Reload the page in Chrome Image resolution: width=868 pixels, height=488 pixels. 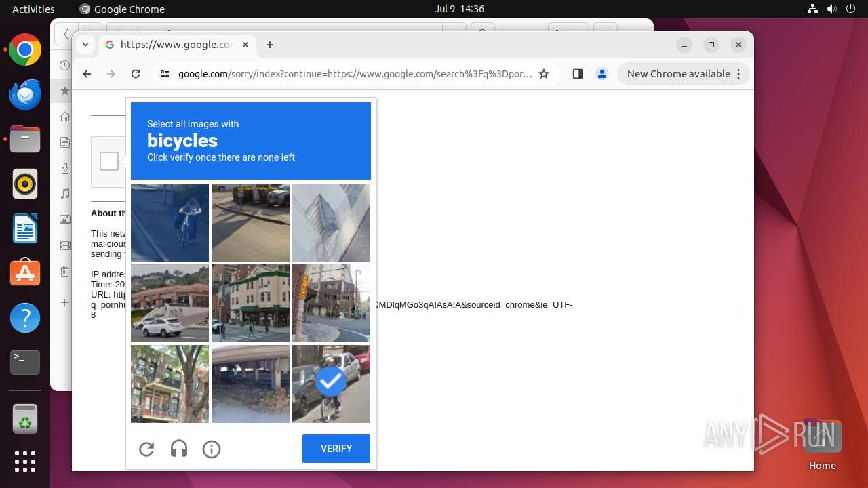click(x=136, y=74)
